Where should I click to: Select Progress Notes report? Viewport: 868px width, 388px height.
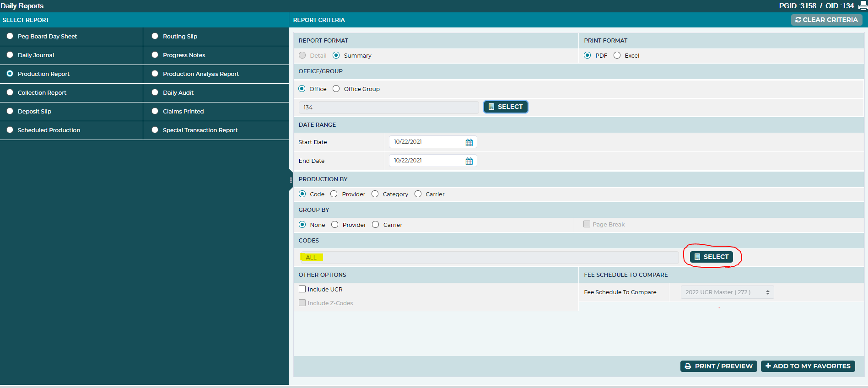click(155, 55)
